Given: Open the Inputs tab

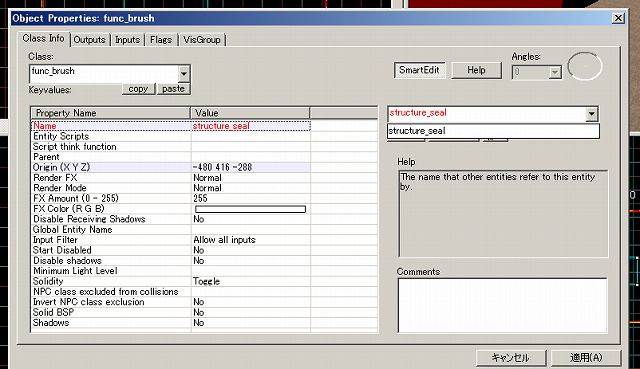Looking at the screenshot, I should tap(127, 40).
